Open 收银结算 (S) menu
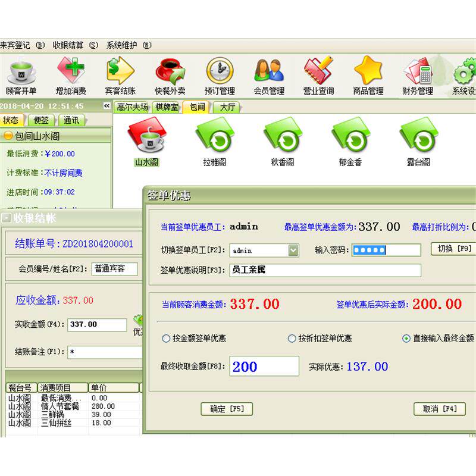476x476 pixels. tap(76, 45)
